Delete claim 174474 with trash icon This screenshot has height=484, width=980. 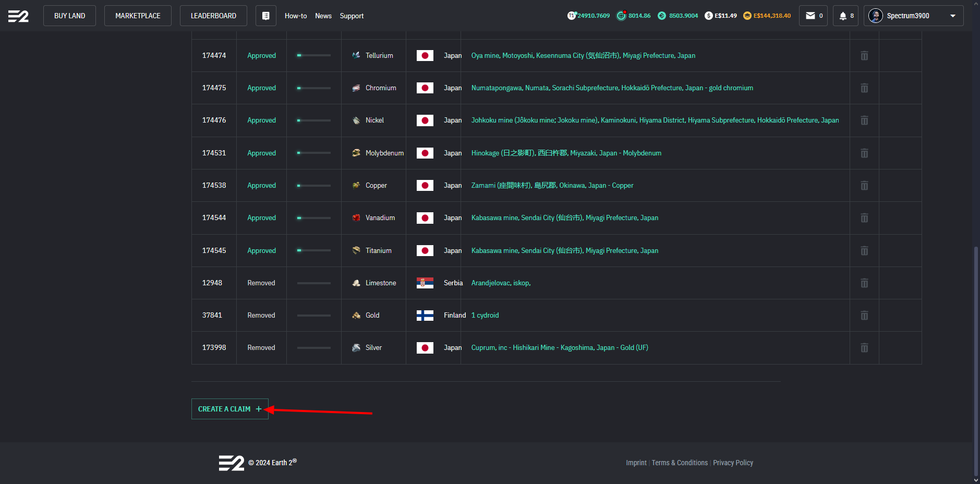click(x=864, y=55)
